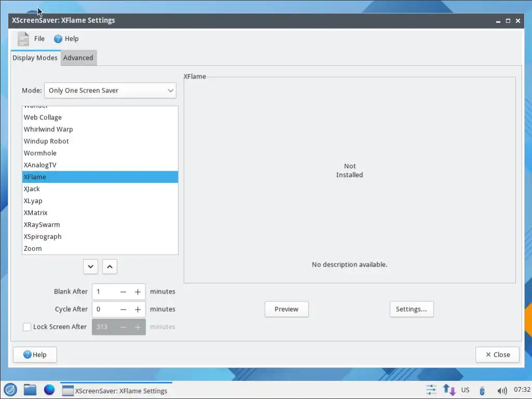This screenshot has width=532, height=399.
Task: Click the network arrows tray icon
Action: point(449,390)
